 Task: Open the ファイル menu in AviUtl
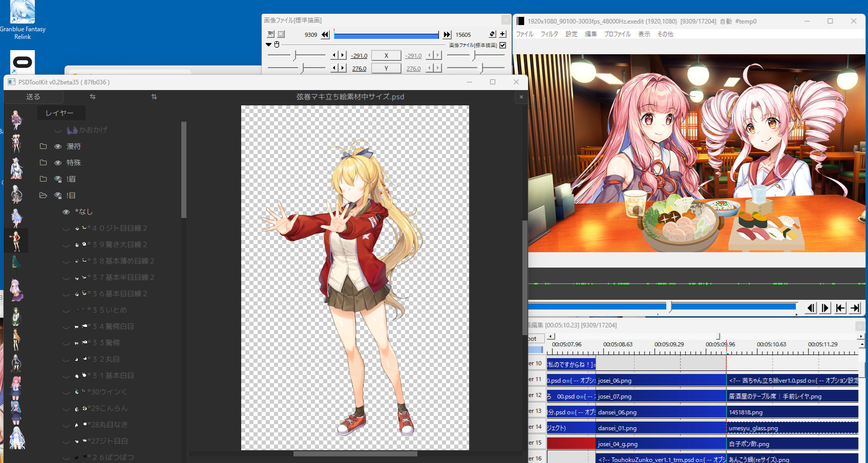pos(524,34)
